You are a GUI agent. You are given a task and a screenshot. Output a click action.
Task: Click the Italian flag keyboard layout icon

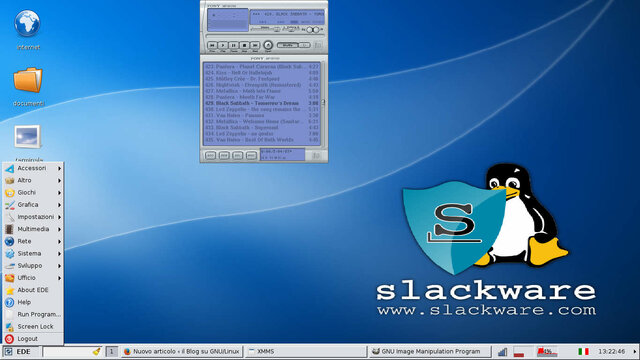583,351
